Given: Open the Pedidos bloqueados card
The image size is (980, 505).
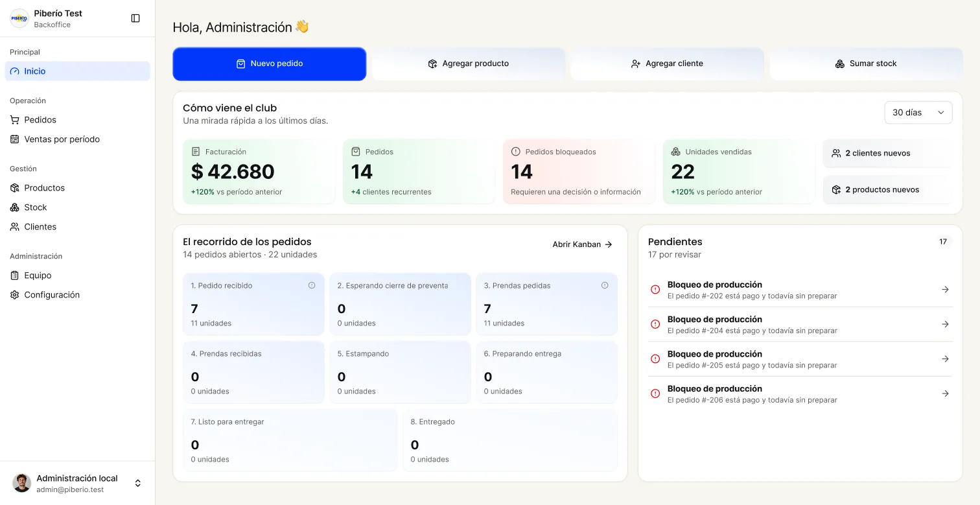Looking at the screenshot, I should pos(579,172).
